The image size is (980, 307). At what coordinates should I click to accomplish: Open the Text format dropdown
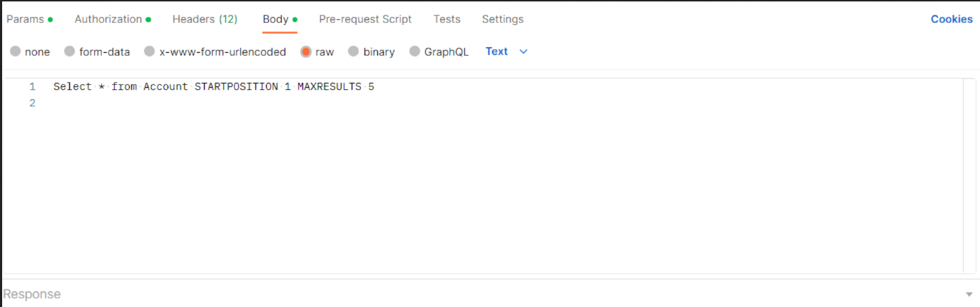(x=496, y=51)
